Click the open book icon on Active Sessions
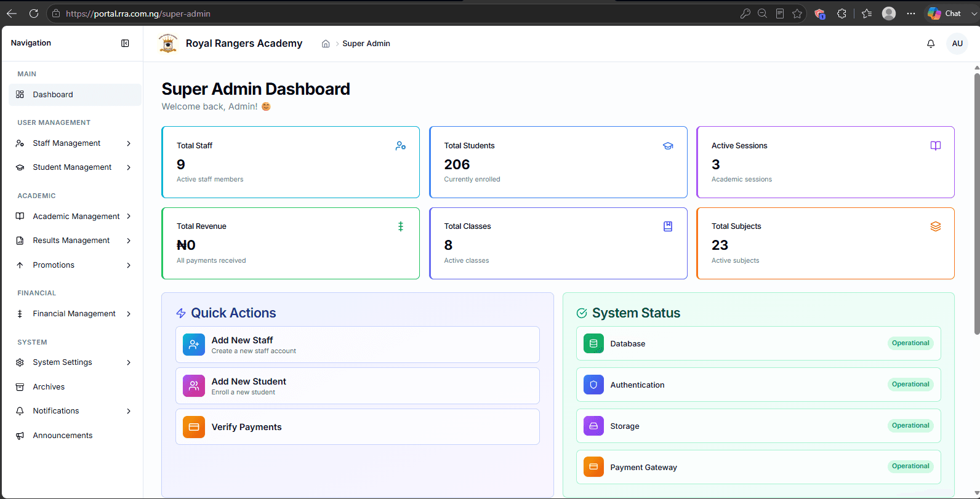The height and width of the screenshot is (499, 980). pos(936,146)
